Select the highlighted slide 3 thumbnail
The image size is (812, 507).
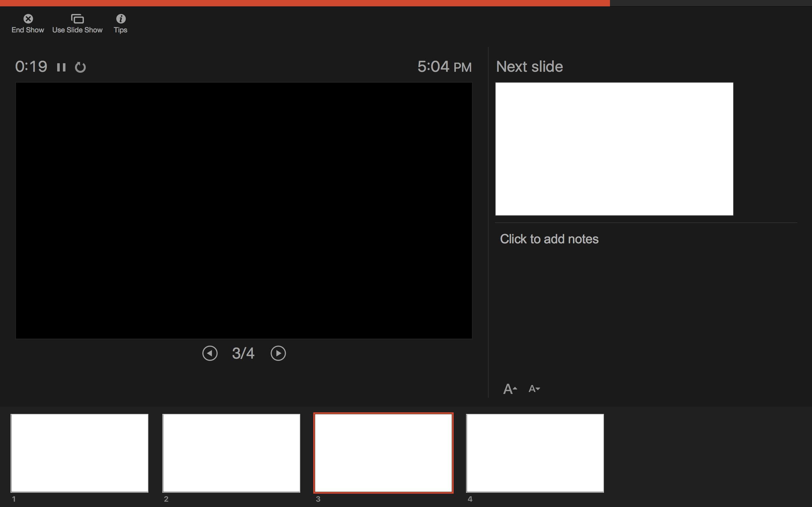[x=383, y=453]
